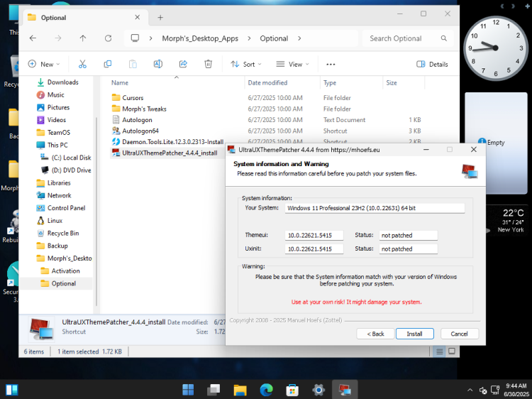This screenshot has height=399, width=532.
Task: Open the See more (three dots) menu
Action: (331, 64)
